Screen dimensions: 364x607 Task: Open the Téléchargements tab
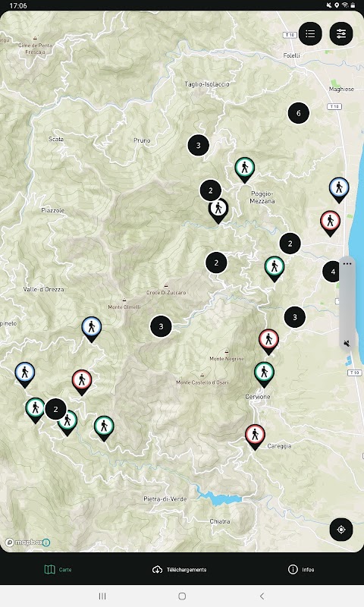180,570
